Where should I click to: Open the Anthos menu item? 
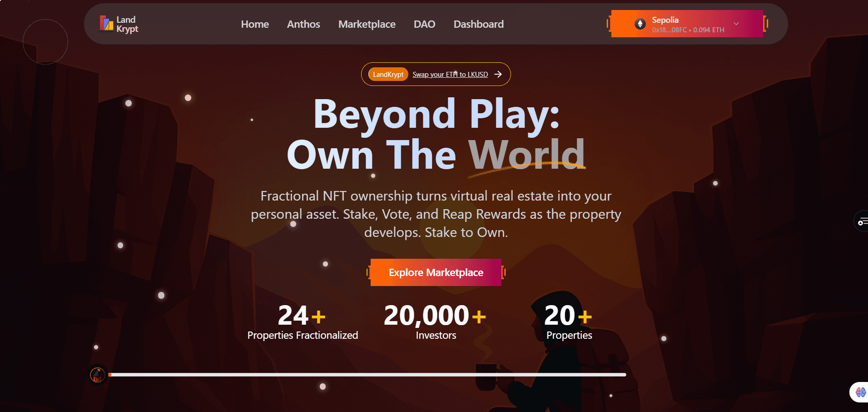(x=303, y=24)
